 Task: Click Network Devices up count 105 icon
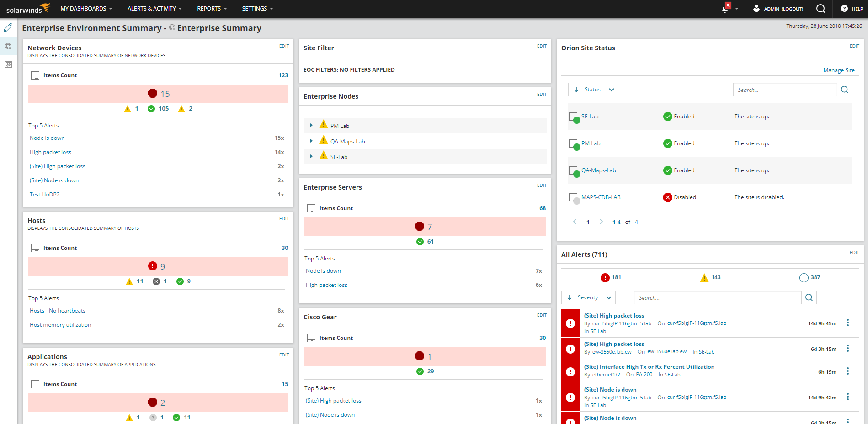pos(151,109)
